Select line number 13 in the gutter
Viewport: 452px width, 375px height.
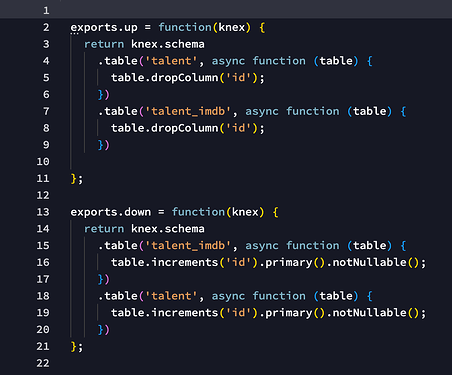point(43,212)
